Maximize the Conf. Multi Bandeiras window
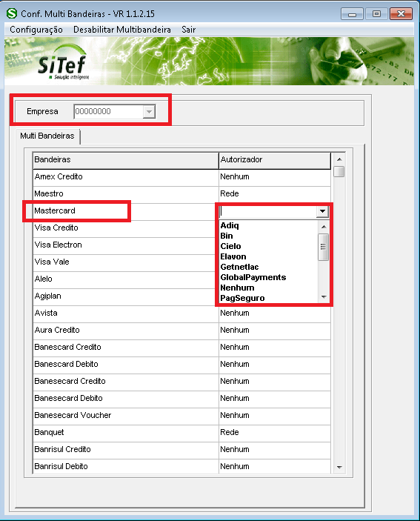The image size is (420, 521). 376,14
